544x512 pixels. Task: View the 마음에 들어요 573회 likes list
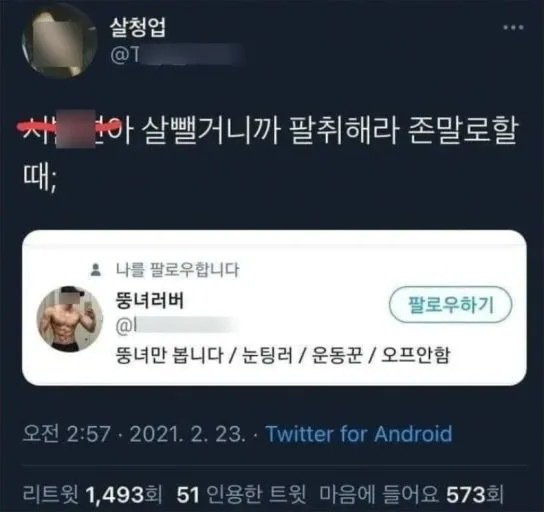pos(411,494)
